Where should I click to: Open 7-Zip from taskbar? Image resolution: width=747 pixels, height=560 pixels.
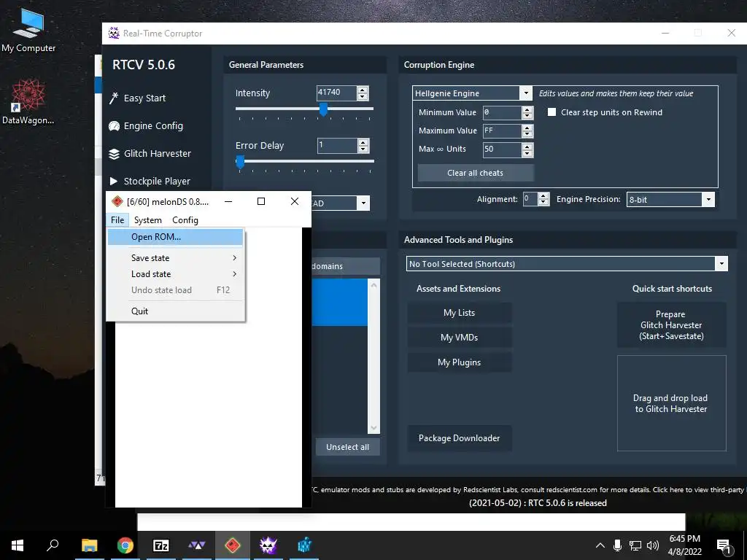[x=161, y=545]
